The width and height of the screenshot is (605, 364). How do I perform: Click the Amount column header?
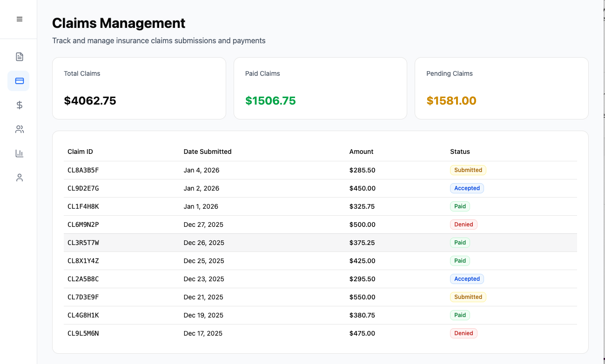tap(362, 152)
